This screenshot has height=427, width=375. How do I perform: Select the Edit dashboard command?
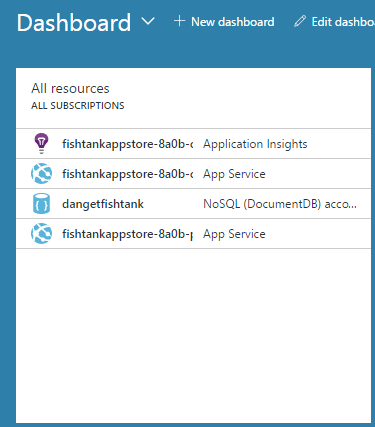click(x=334, y=22)
